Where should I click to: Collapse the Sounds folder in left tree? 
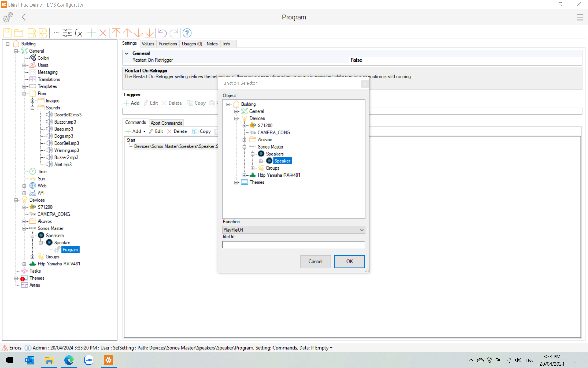pyautogui.click(x=32, y=108)
